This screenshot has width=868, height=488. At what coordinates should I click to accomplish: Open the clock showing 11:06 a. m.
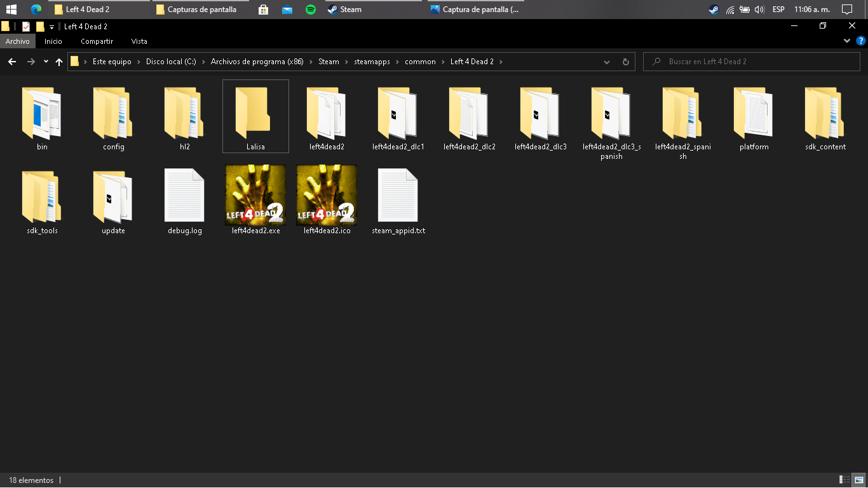pos(812,10)
